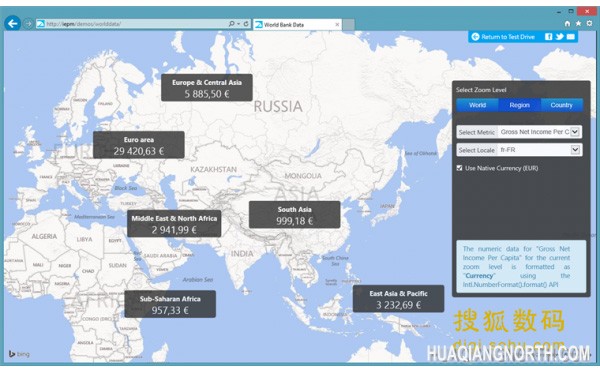Viewport: 600px width, 375px height.
Task: Select the World zoom level tab
Action: 477,105
